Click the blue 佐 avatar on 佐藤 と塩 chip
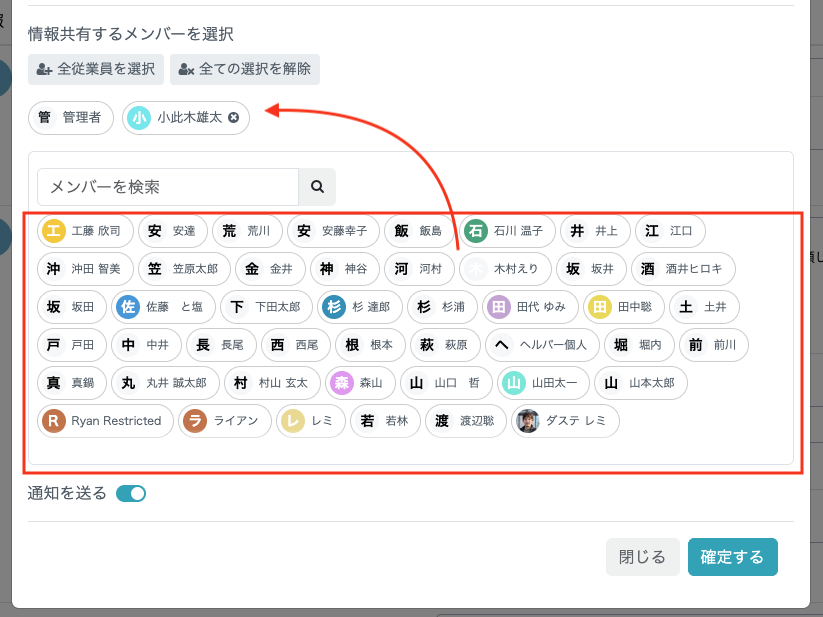 [128, 307]
